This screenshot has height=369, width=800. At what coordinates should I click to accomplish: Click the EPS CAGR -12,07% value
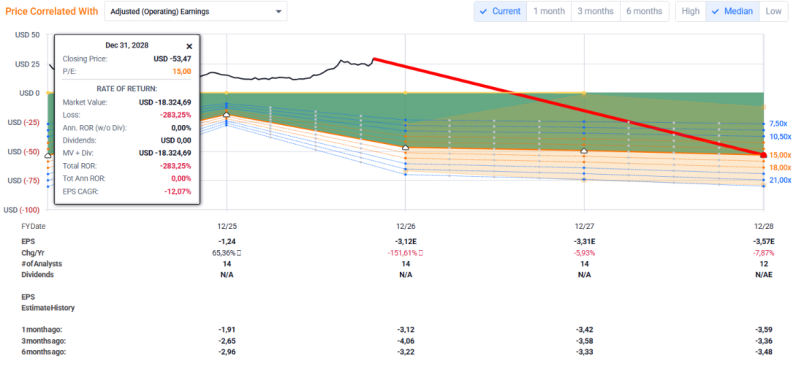pos(178,191)
